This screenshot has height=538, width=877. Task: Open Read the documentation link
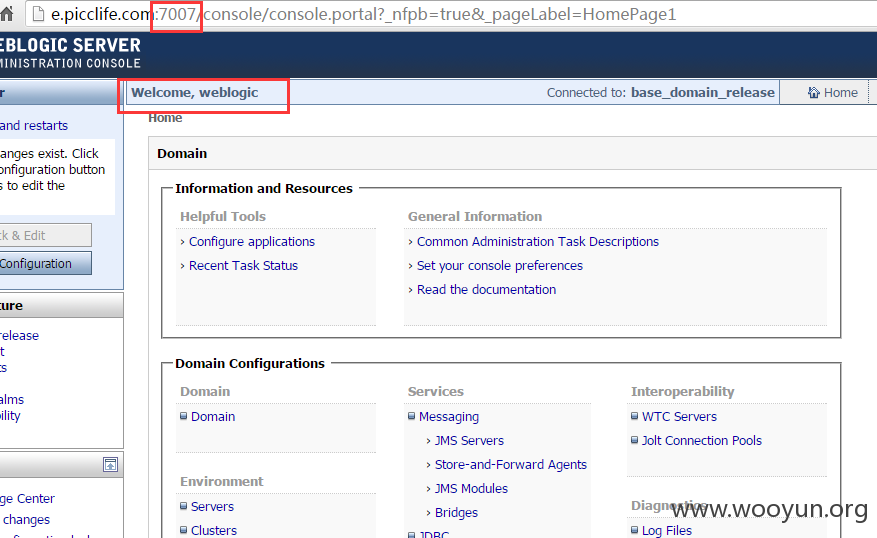point(487,290)
